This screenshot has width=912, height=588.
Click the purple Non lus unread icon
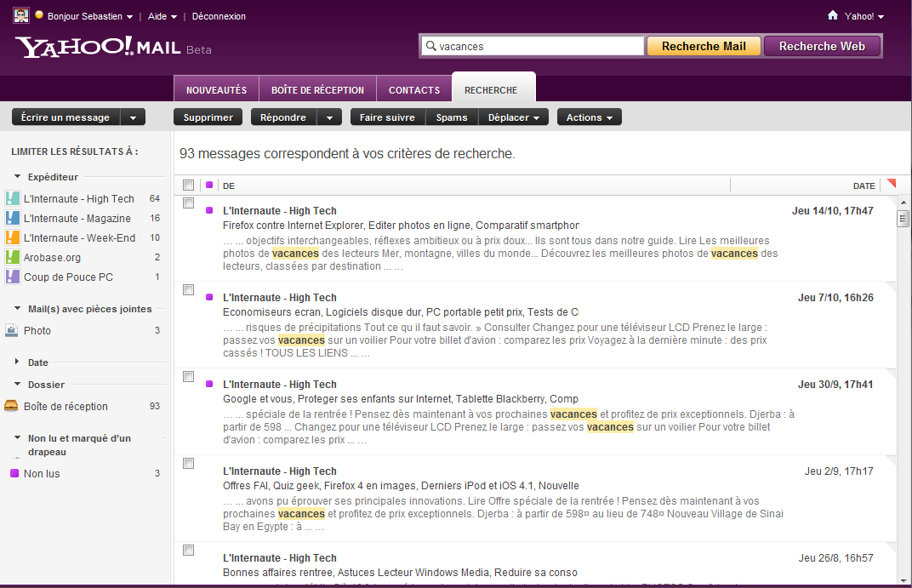(x=14, y=473)
